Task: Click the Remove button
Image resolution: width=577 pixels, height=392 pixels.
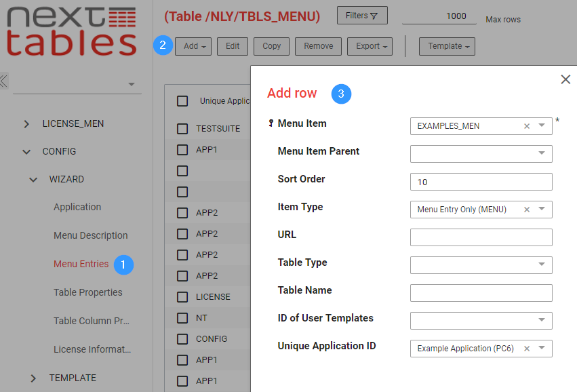Action: (318, 46)
